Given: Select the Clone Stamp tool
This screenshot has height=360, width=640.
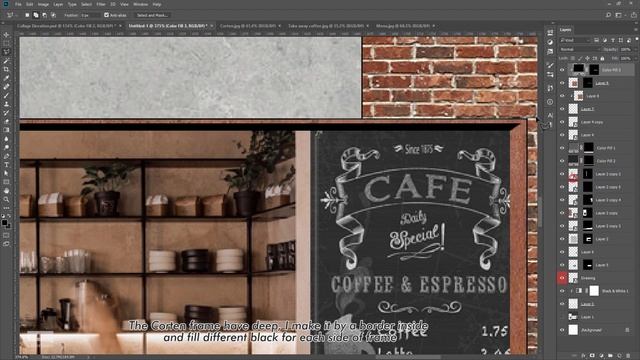Looking at the screenshot, I should (6, 104).
